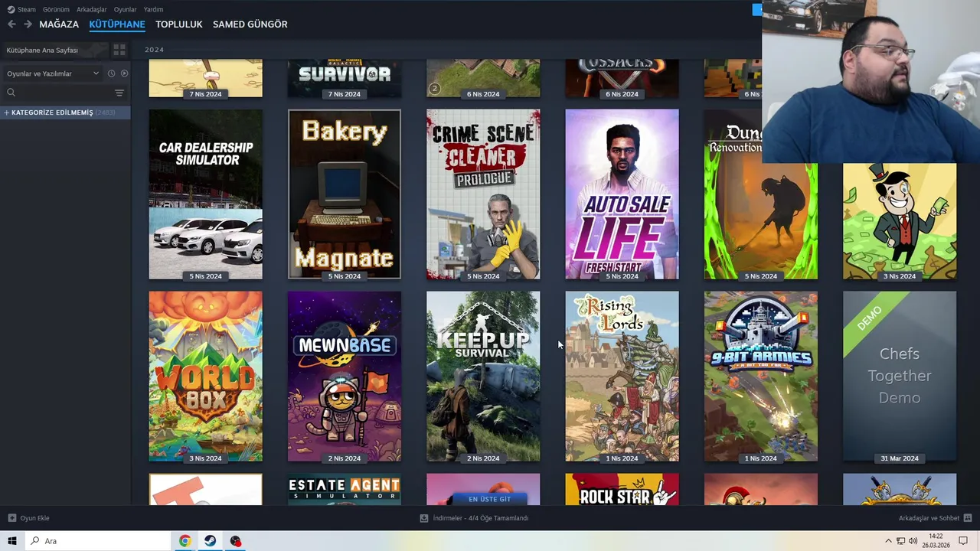This screenshot has width=980, height=551.
Task: Click the recent activity clock icon
Action: click(x=111, y=73)
